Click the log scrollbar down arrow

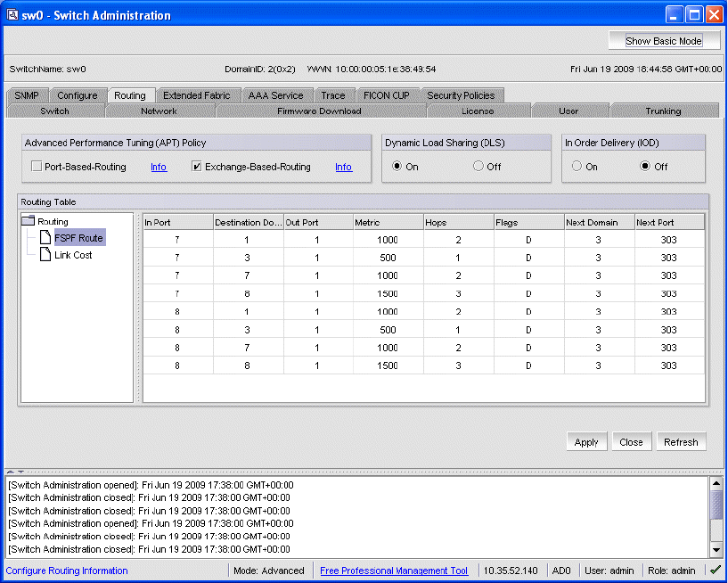point(716,549)
